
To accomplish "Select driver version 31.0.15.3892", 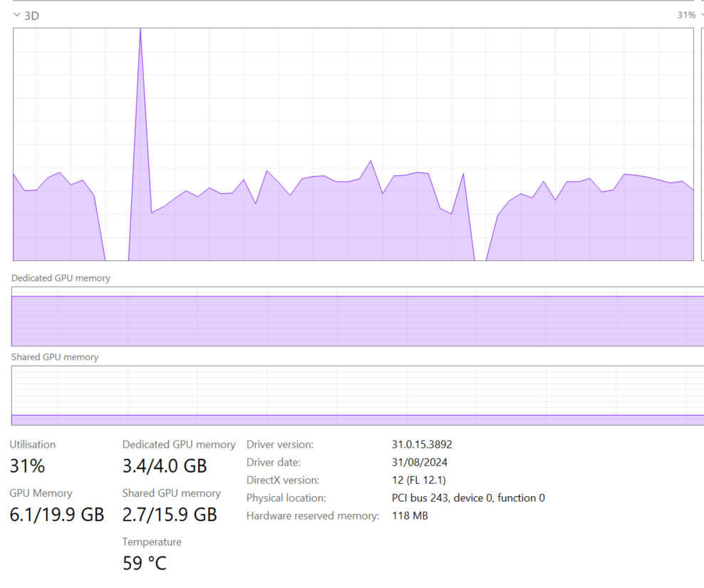I will (x=422, y=444).
